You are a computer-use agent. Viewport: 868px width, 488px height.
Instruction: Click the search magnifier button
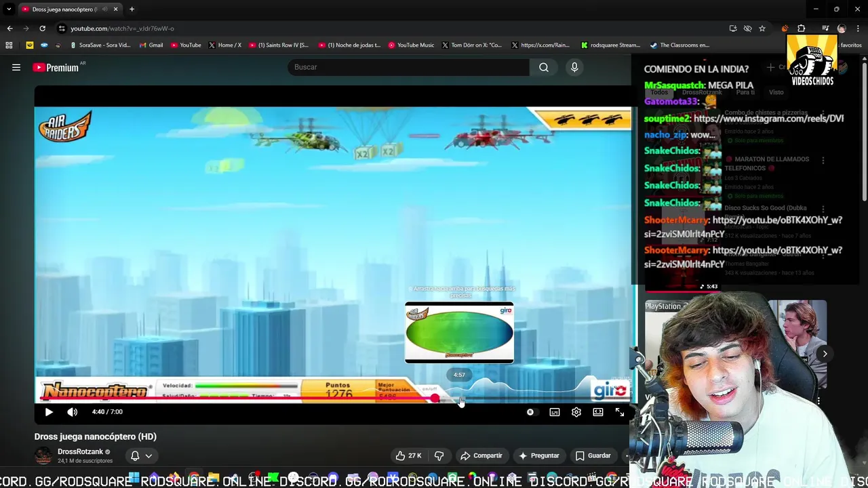click(544, 67)
